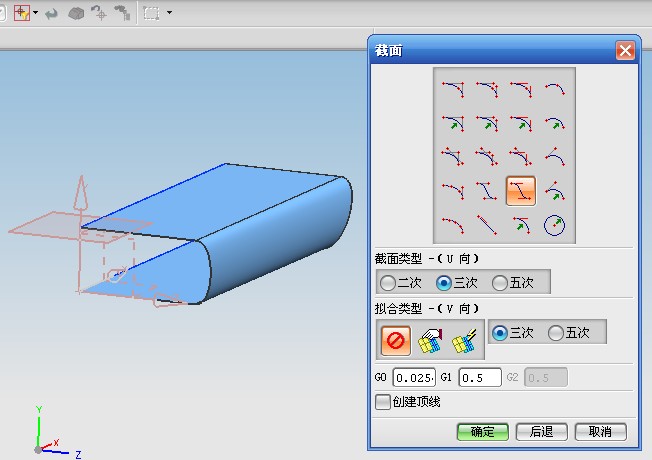Select 二次 under 截面类型 (U 向)

tap(401, 283)
